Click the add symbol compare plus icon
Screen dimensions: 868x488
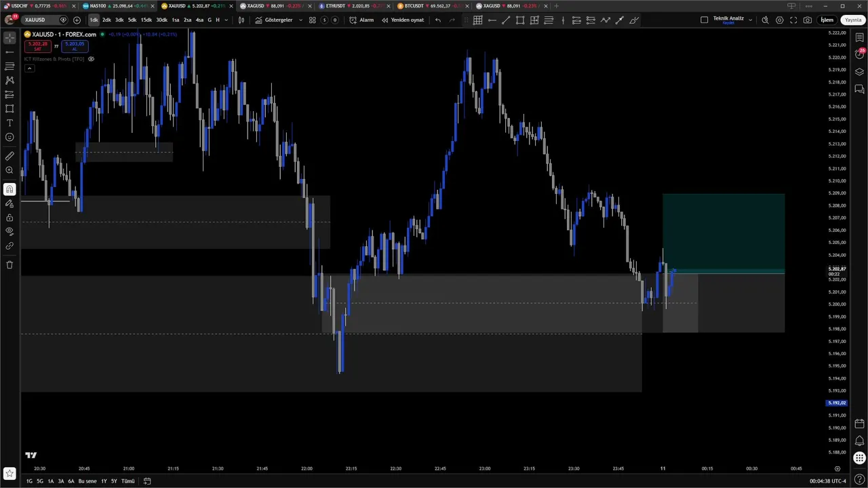point(77,20)
